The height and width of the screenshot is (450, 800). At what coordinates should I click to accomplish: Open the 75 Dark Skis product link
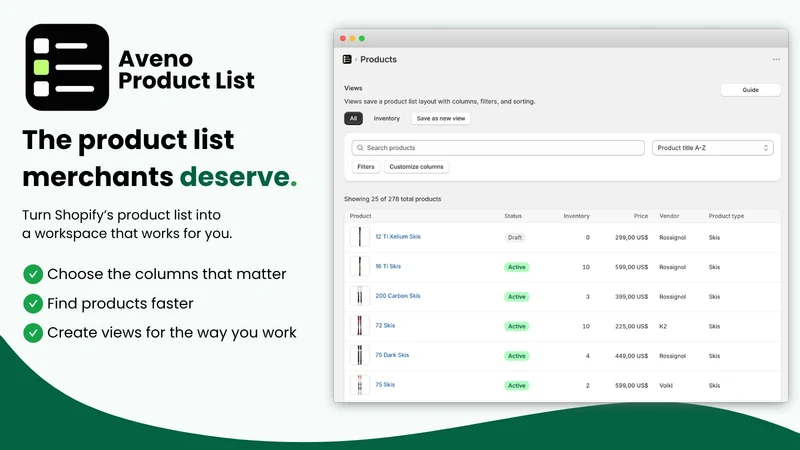[x=392, y=355]
